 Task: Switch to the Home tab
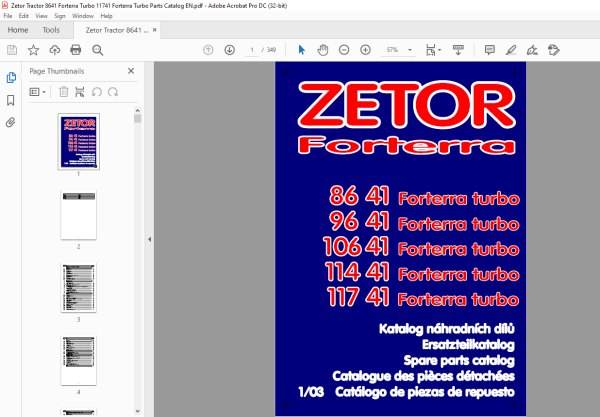click(18, 30)
